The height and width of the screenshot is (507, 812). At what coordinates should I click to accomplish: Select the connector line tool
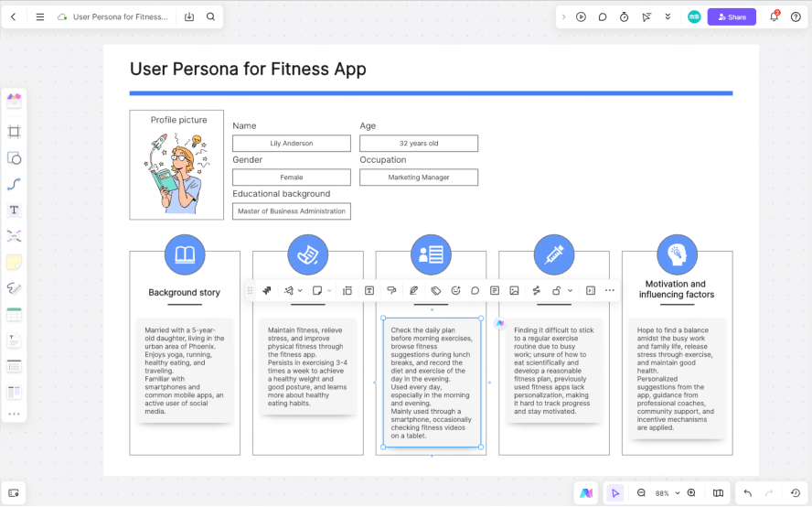pyautogui.click(x=14, y=184)
